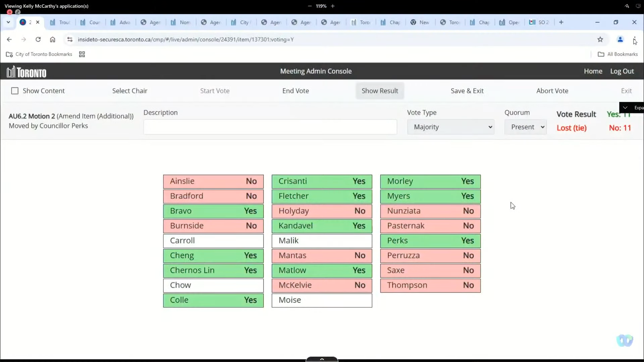Toggle the Show Content checkbox

tap(15, 90)
